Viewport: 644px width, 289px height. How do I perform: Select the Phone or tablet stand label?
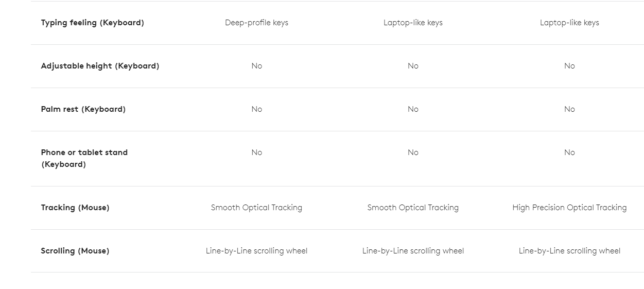84,158
